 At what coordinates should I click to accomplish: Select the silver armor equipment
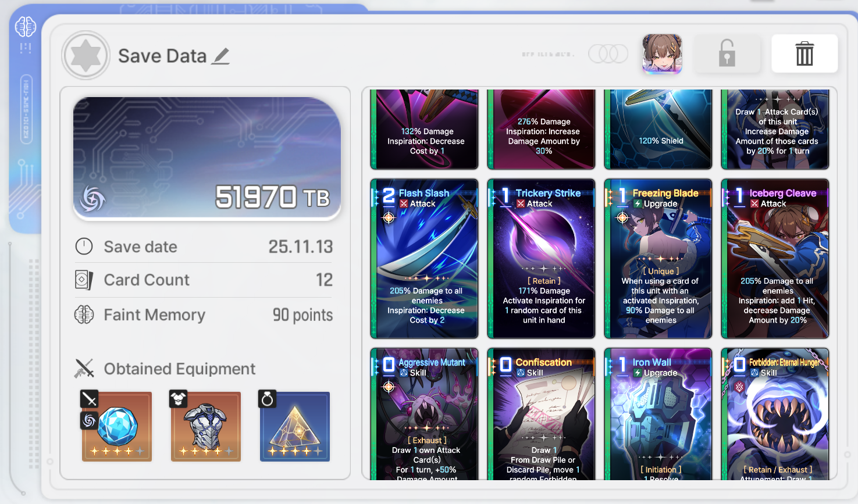point(206,427)
